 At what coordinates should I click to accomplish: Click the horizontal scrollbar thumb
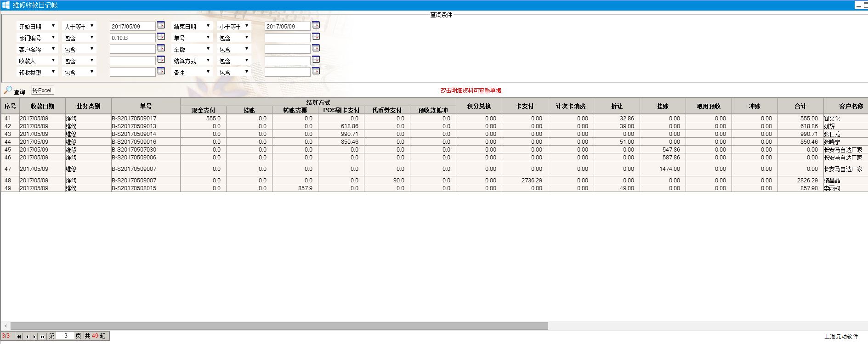click(x=279, y=326)
